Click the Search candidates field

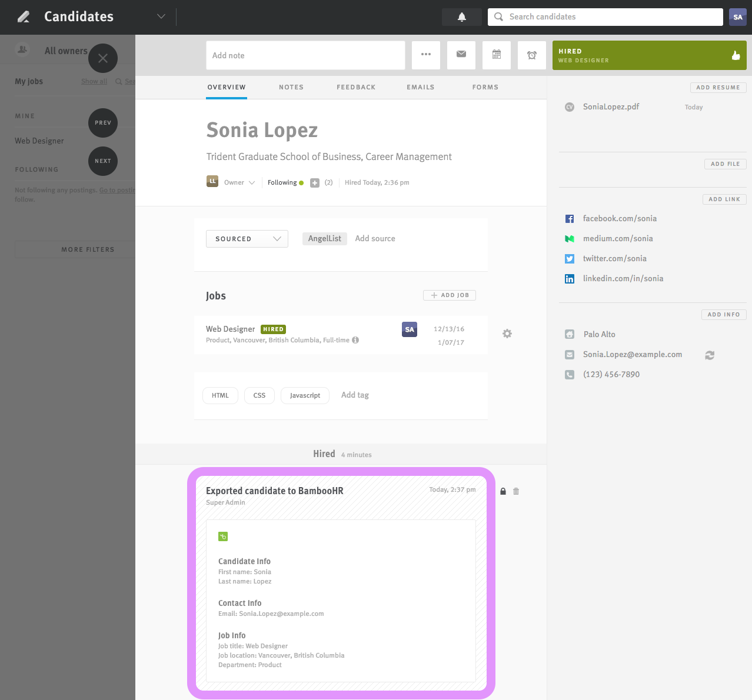click(x=605, y=17)
